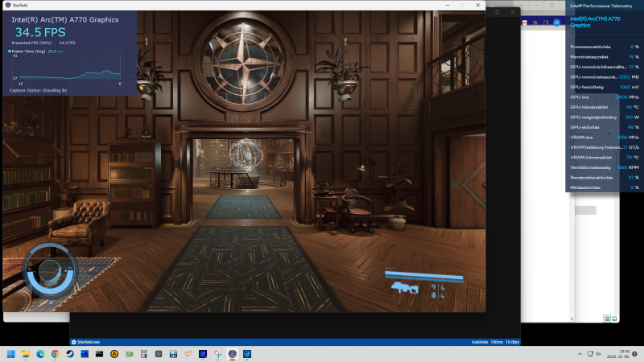Switch to the Starfield taskbar icon
The image size is (644, 362).
tap(233, 354)
